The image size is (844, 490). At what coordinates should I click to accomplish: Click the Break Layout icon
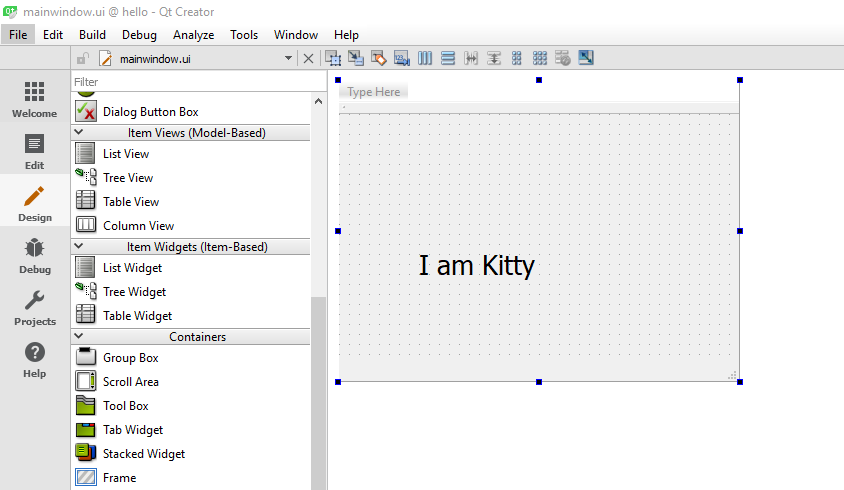(x=563, y=58)
